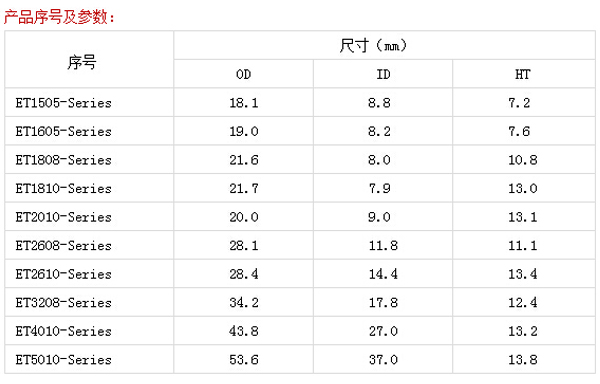Select the ET1808-Series entry
The height and width of the screenshot is (384, 600).
pos(64,160)
